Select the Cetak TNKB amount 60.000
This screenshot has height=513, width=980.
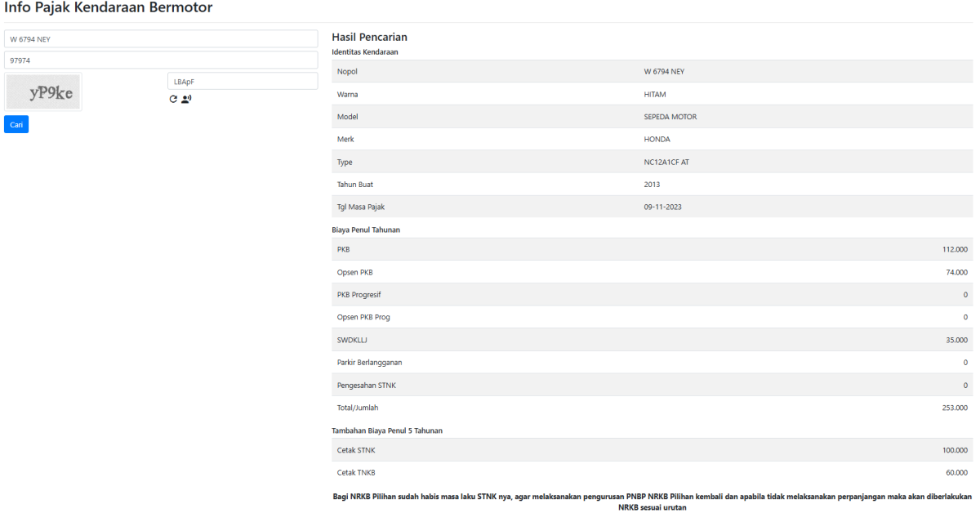click(956, 473)
